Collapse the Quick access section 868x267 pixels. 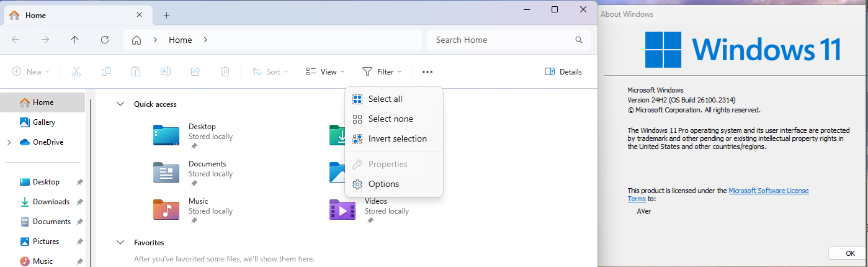120,104
